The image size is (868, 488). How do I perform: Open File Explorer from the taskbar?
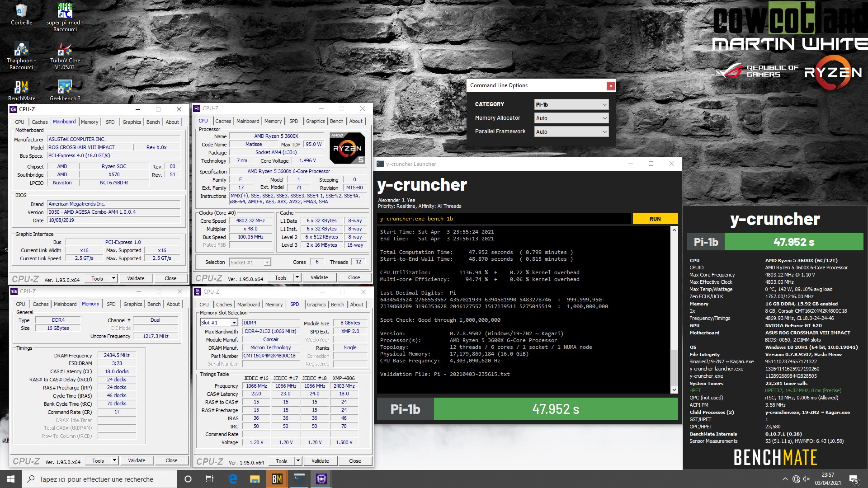click(x=255, y=479)
